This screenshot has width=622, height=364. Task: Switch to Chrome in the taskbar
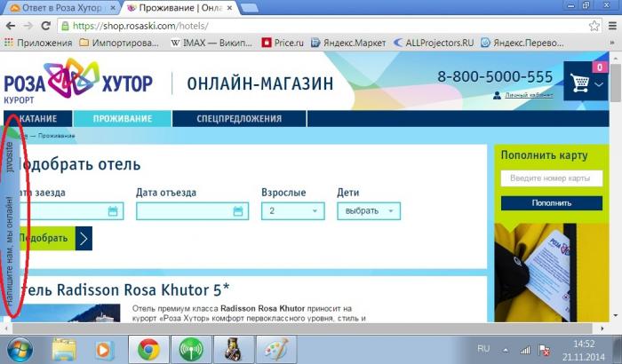(x=148, y=350)
